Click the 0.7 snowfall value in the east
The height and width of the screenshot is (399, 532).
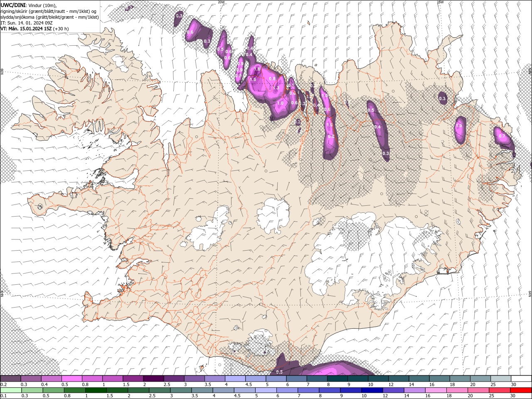(x=502, y=136)
